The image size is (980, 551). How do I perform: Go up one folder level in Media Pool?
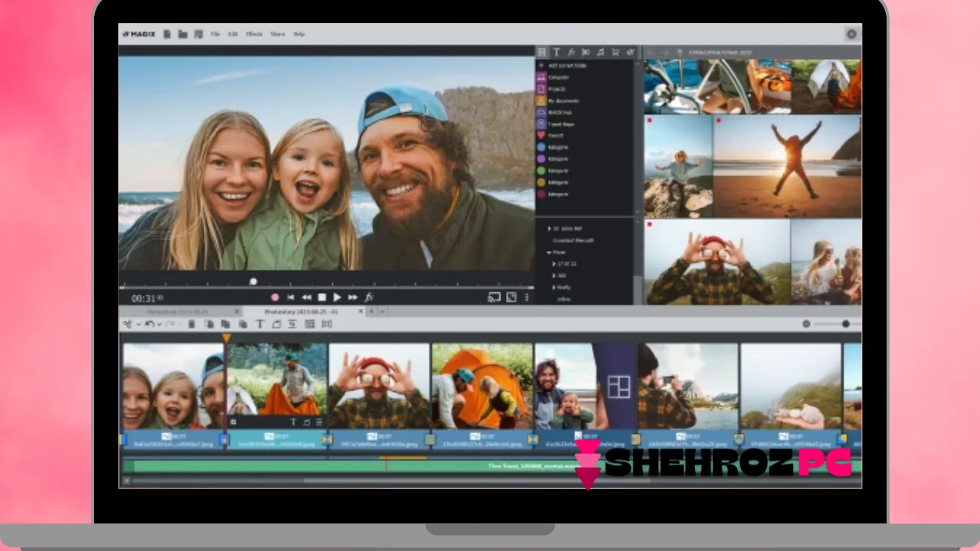pos(678,52)
